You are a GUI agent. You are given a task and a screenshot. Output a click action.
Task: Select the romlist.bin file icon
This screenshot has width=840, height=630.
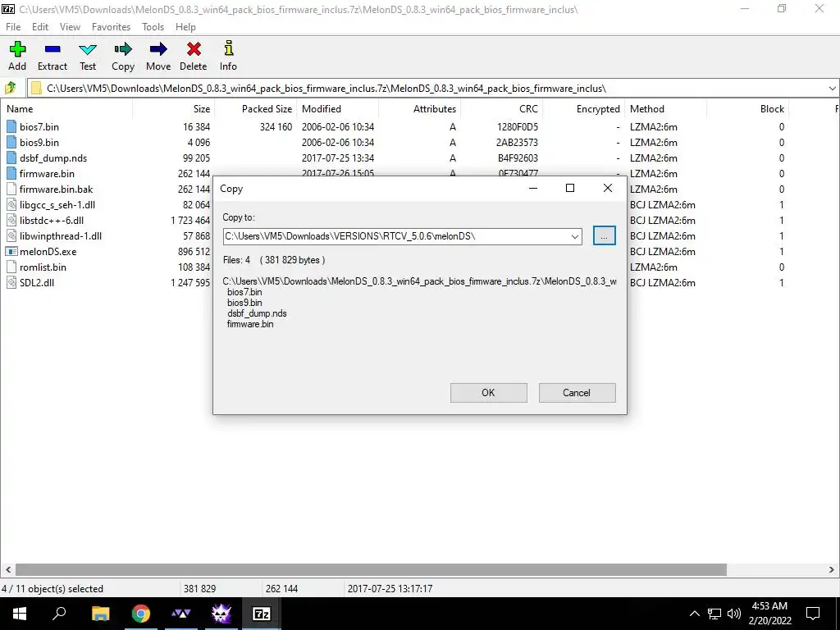(x=11, y=267)
